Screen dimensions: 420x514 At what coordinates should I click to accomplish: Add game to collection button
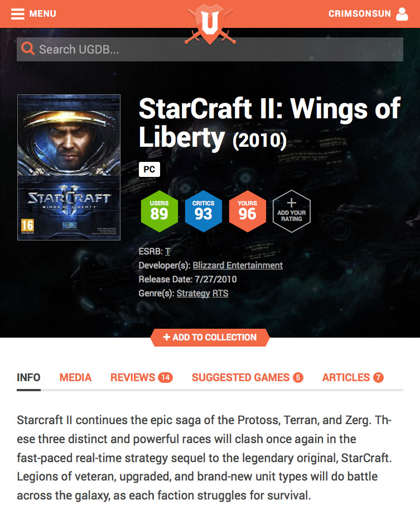210,337
